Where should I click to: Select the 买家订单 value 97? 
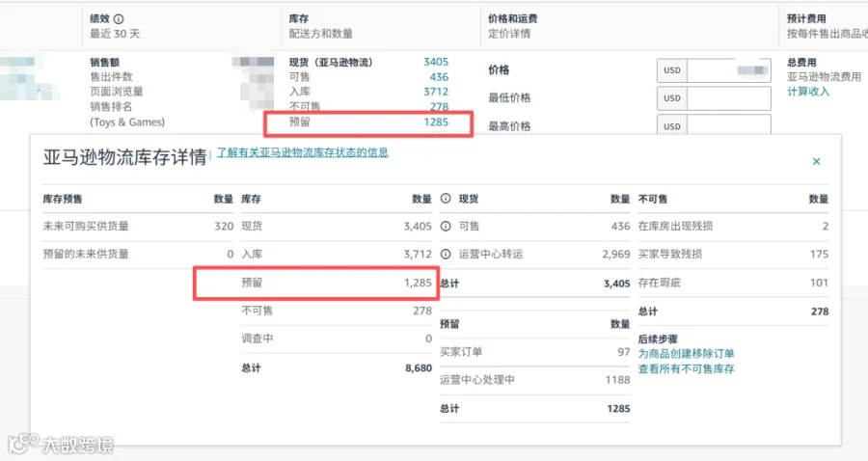tap(624, 352)
